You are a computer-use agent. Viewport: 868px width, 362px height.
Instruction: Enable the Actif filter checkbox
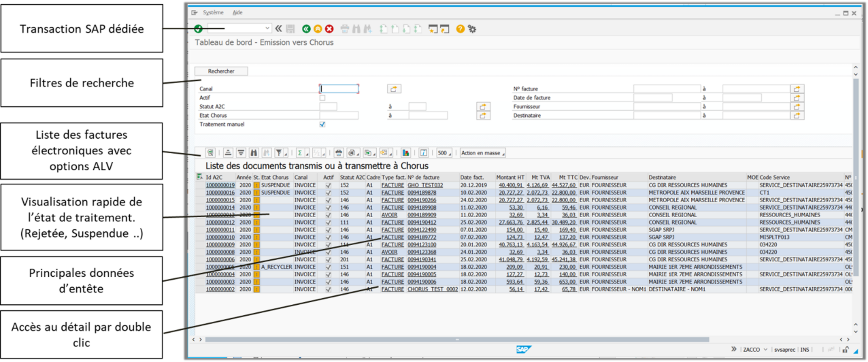pos(323,98)
